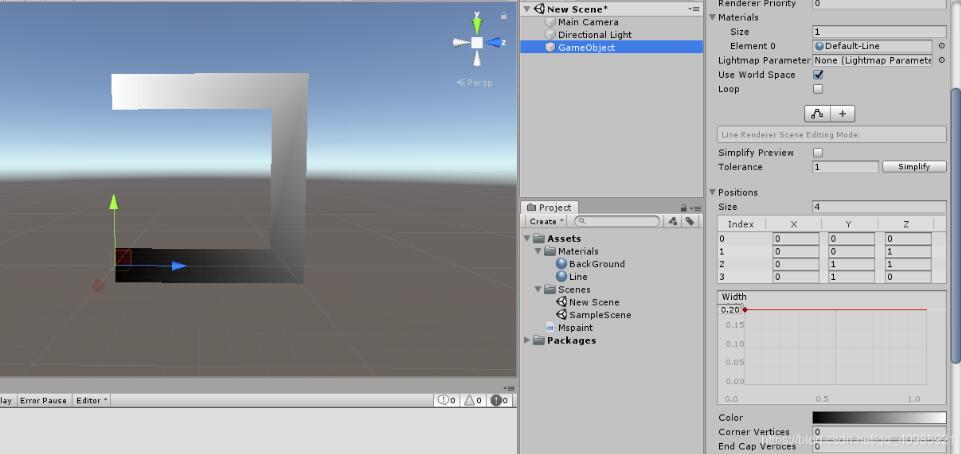
Task: Click the Y value of position index 2
Action: tap(851, 264)
